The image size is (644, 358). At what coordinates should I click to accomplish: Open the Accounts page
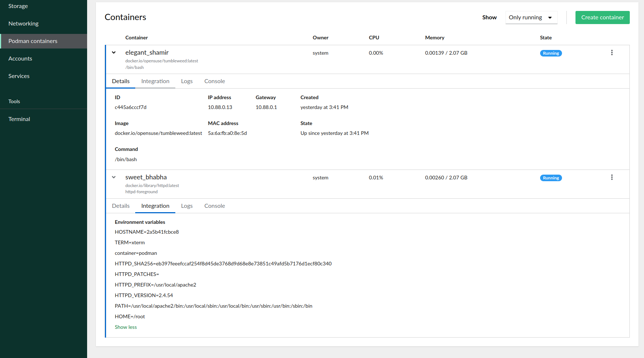point(20,58)
